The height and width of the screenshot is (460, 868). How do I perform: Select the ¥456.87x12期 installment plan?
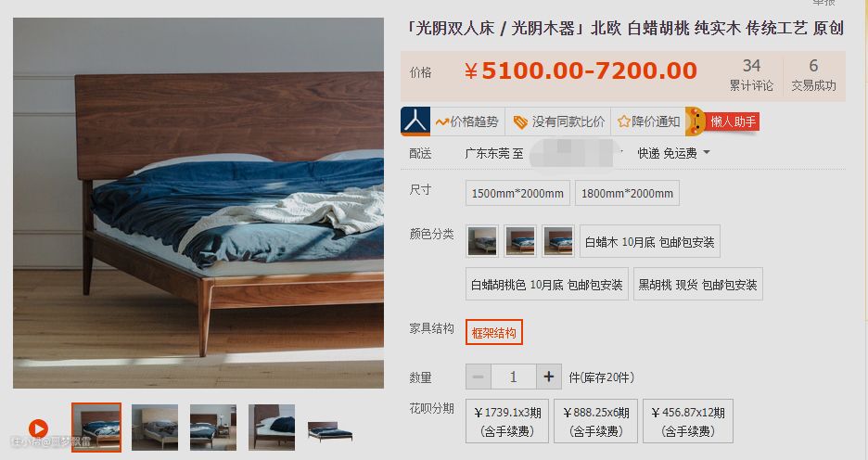click(688, 421)
